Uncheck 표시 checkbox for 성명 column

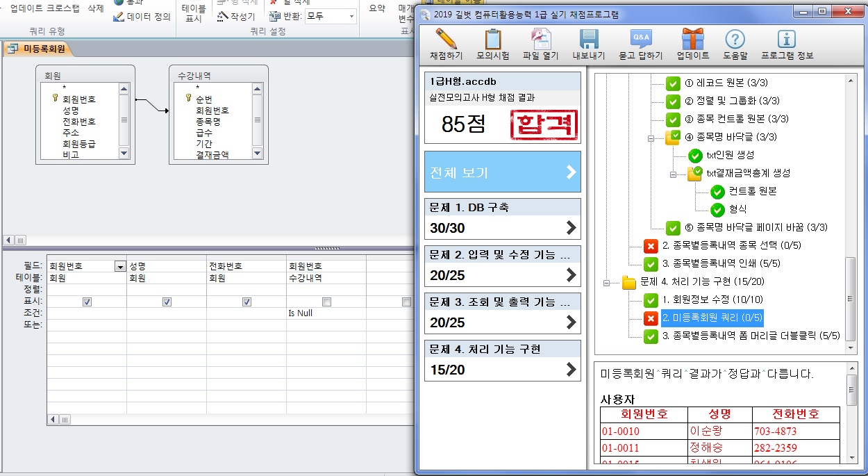[x=167, y=302]
